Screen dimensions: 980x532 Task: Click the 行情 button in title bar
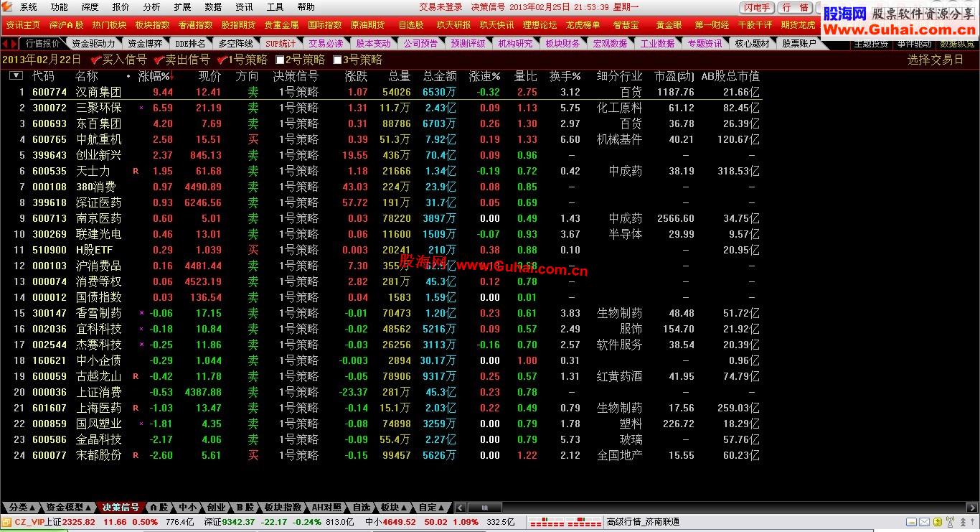tap(795, 7)
